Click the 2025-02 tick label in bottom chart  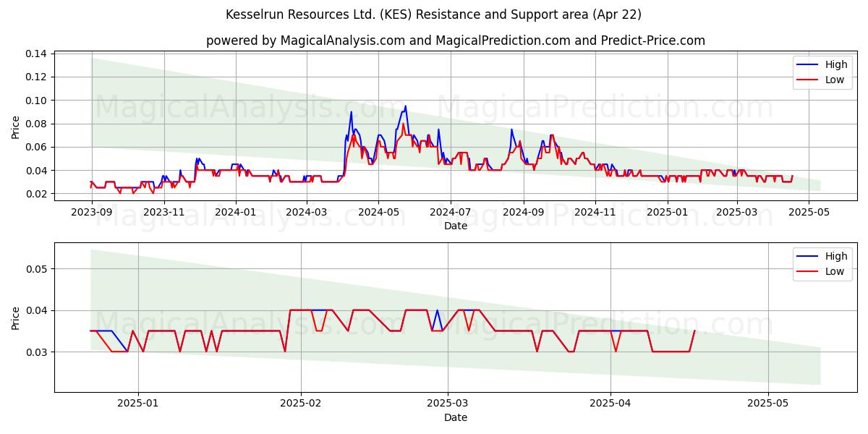pos(301,404)
